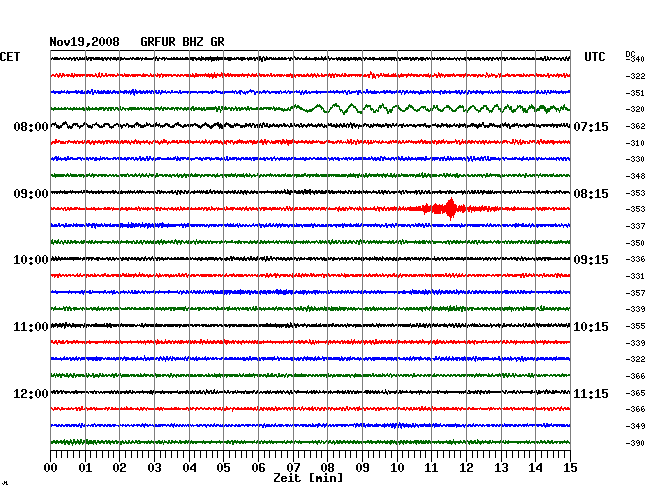650x494 pixels.
Task: Select the DC offset value -390
Action: tap(635, 443)
